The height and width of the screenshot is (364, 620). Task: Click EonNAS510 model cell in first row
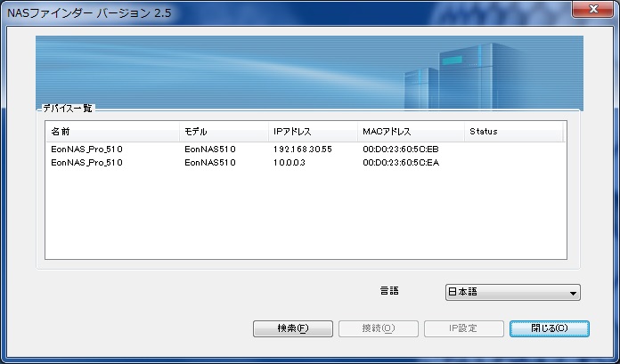pyautogui.click(x=210, y=150)
